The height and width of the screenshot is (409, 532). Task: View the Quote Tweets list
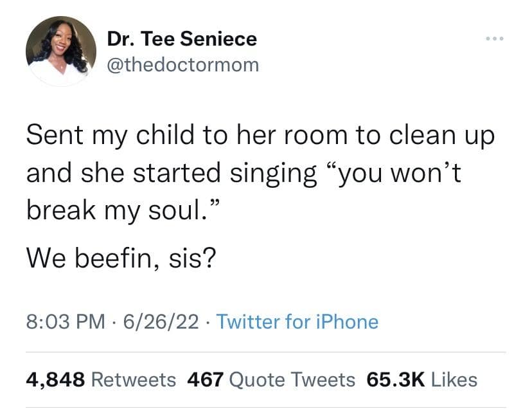[x=292, y=379]
